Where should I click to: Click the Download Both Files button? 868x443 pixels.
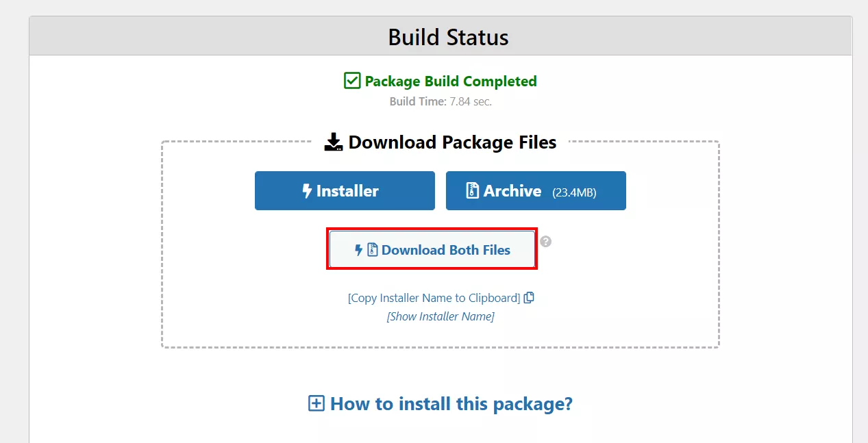point(432,249)
